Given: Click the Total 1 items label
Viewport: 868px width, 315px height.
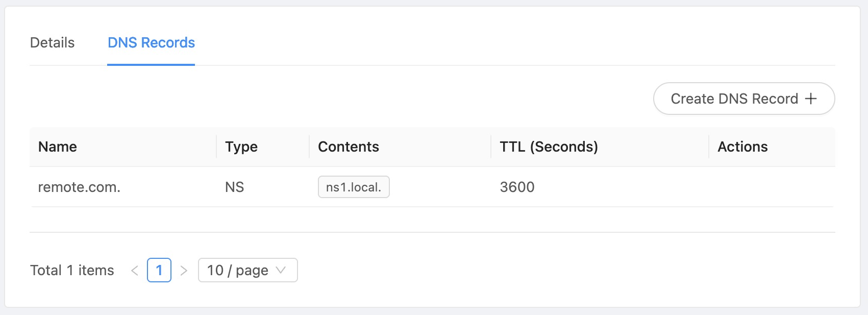Looking at the screenshot, I should 72,271.
